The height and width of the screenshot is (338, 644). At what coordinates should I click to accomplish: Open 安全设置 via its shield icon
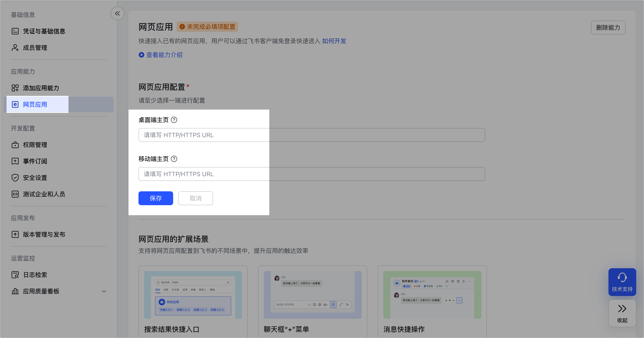click(15, 177)
